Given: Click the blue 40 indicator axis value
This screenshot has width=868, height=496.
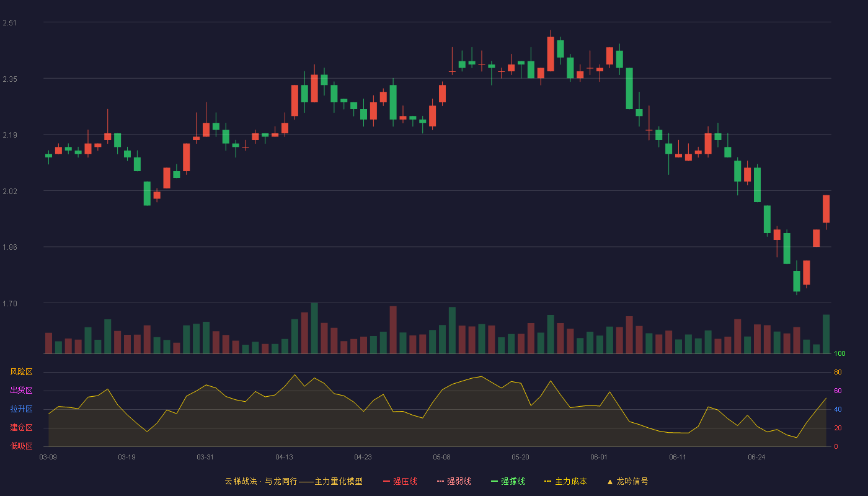Looking at the screenshot, I should (x=838, y=409).
